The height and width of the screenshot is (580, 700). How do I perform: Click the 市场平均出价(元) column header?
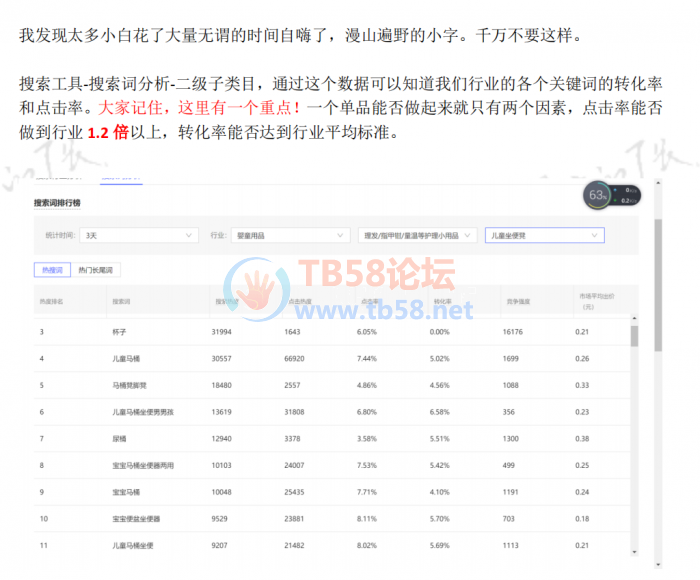click(597, 301)
